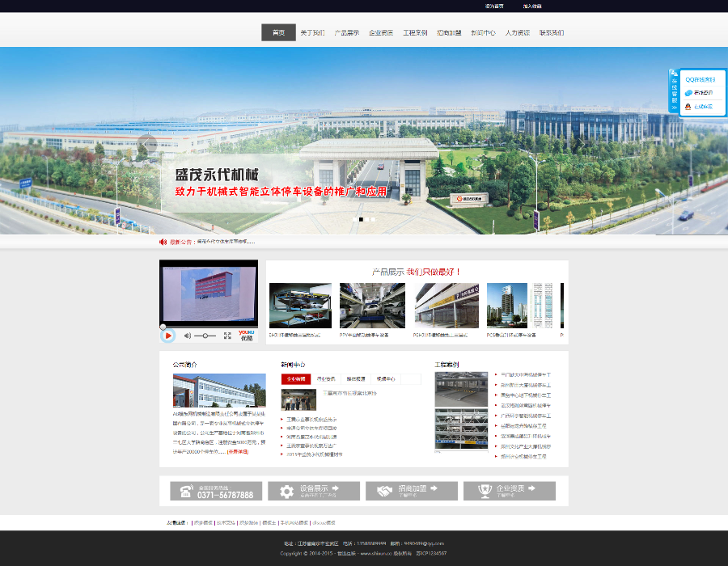This screenshot has height=566, width=728.
Task: Click the trophy icon on 企业资质
Action: tap(485, 492)
